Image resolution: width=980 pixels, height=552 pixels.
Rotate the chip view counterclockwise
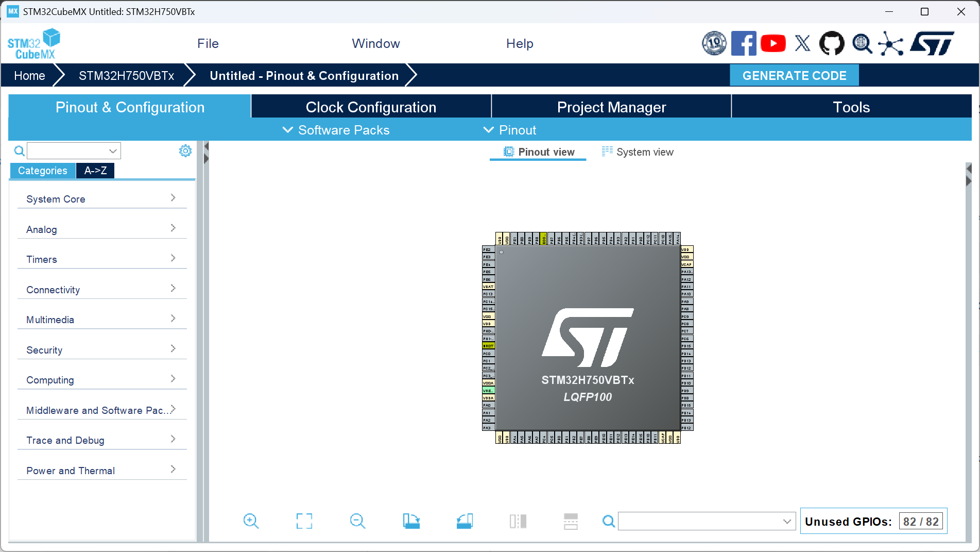click(465, 521)
